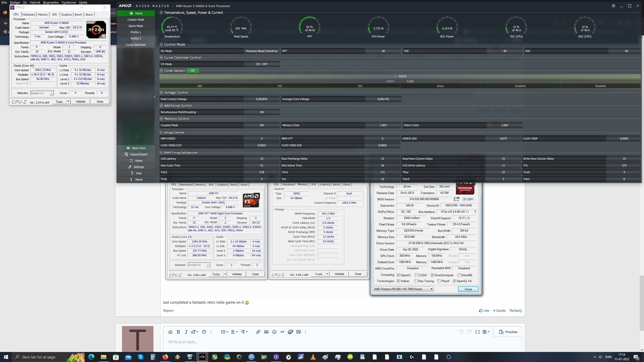Open smilies picker in reply editor
The image size is (644, 362).
coord(274,332)
